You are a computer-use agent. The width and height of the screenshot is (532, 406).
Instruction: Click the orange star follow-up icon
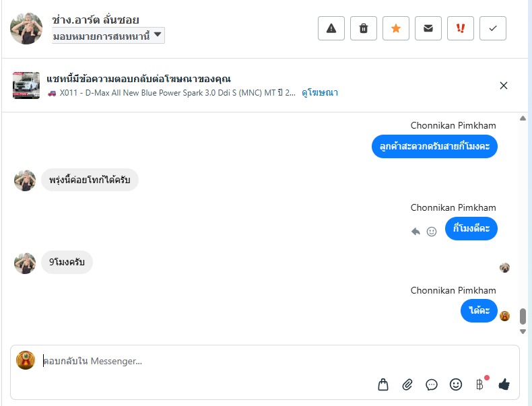(x=396, y=28)
